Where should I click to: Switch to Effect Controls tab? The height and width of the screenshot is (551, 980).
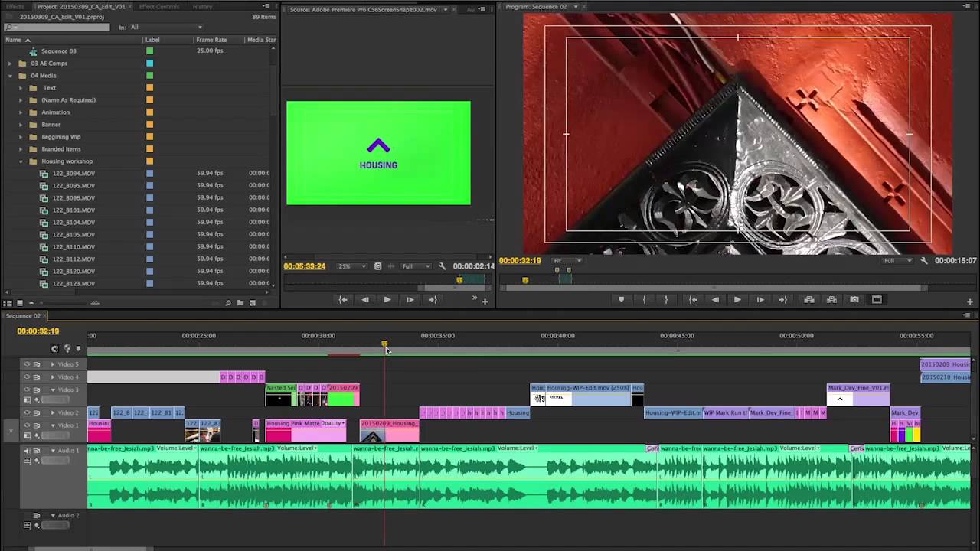159,6
